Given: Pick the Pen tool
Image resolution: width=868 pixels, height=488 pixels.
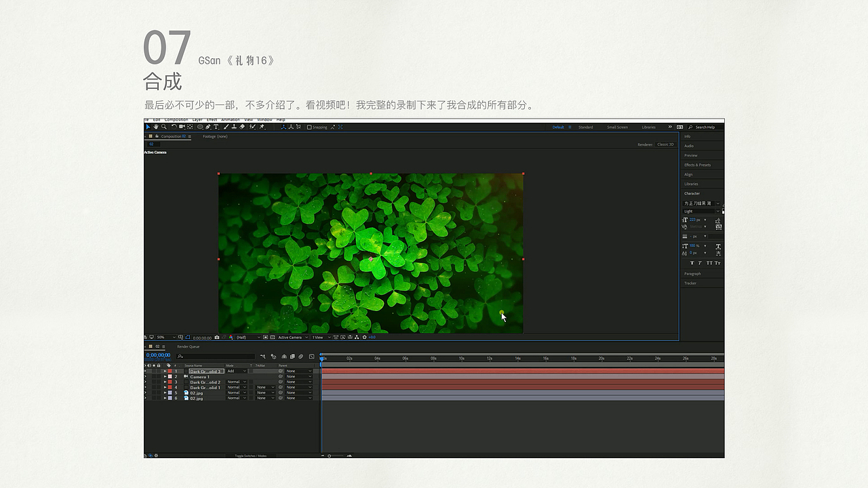Looking at the screenshot, I should pos(208,127).
